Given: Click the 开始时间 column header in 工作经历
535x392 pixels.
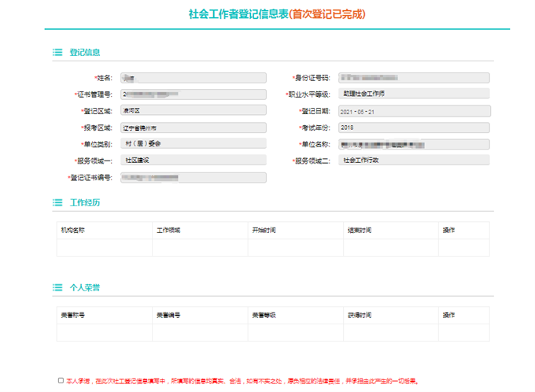Looking at the screenshot, I should click(x=264, y=231).
